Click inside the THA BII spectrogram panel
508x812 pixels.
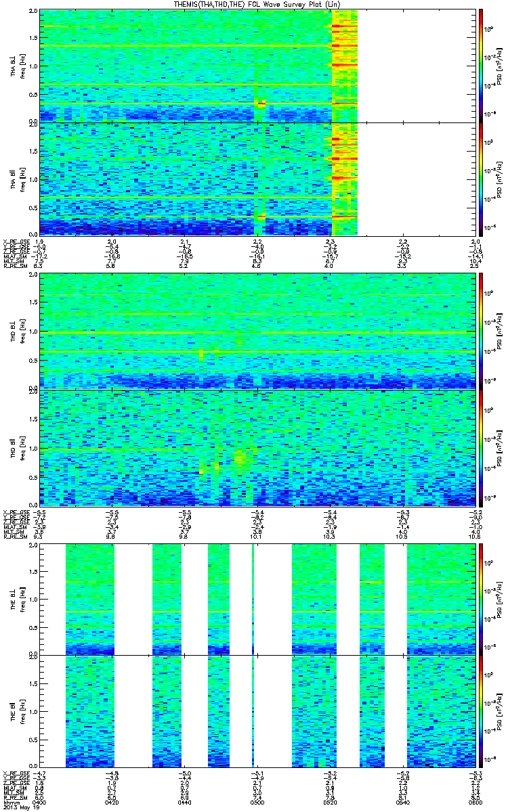tap(257, 178)
